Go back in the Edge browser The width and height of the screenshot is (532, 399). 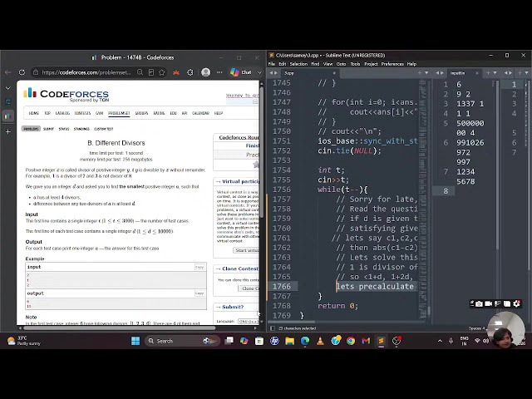pyautogui.click(x=7, y=72)
